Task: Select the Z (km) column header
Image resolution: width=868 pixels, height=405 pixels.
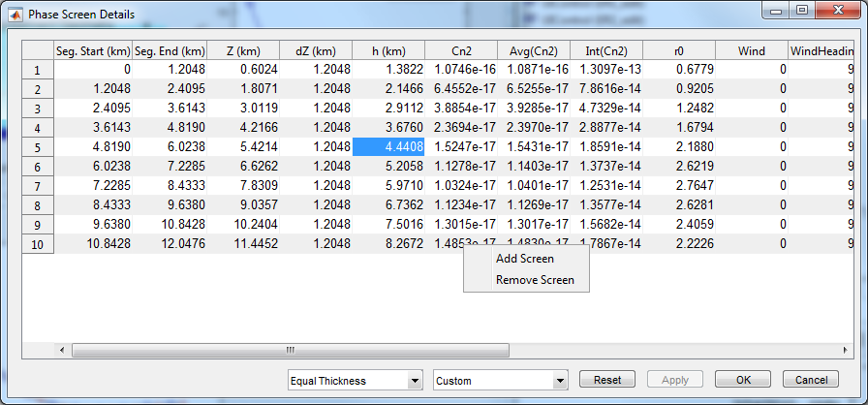Action: (x=243, y=51)
